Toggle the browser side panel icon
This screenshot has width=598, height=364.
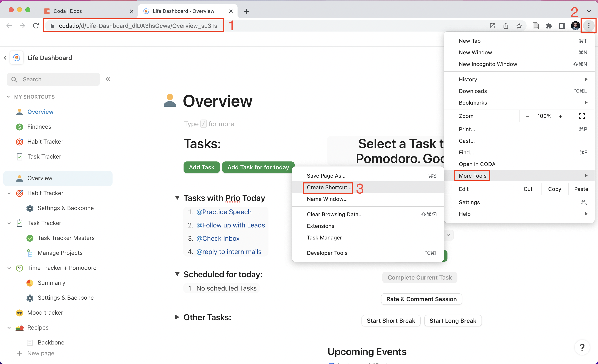click(562, 26)
